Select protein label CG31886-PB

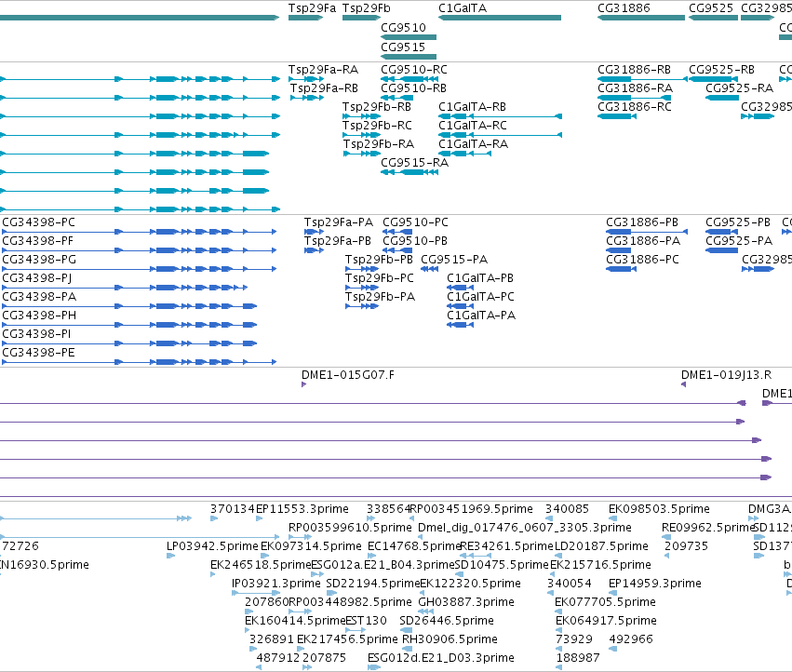642,222
